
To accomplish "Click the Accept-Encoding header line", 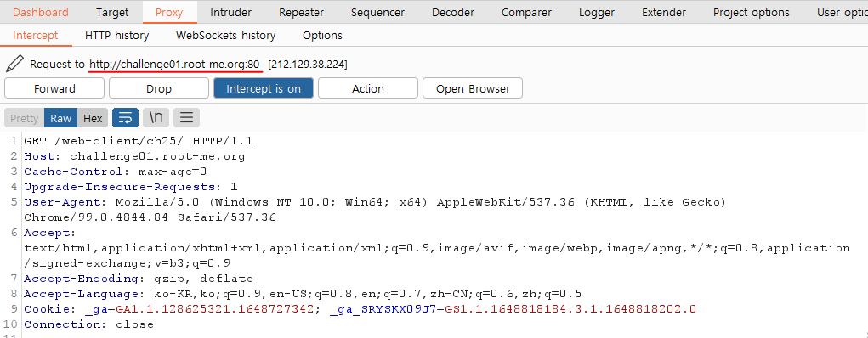I will (139, 279).
